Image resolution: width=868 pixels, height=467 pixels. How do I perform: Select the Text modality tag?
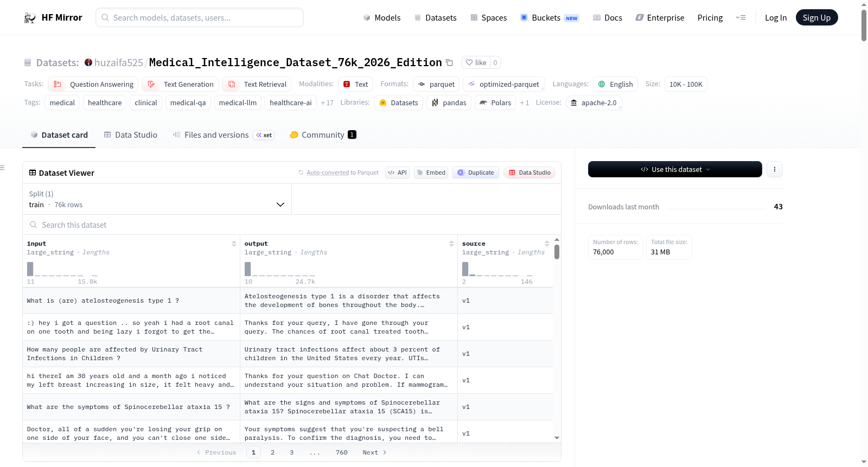[356, 84]
